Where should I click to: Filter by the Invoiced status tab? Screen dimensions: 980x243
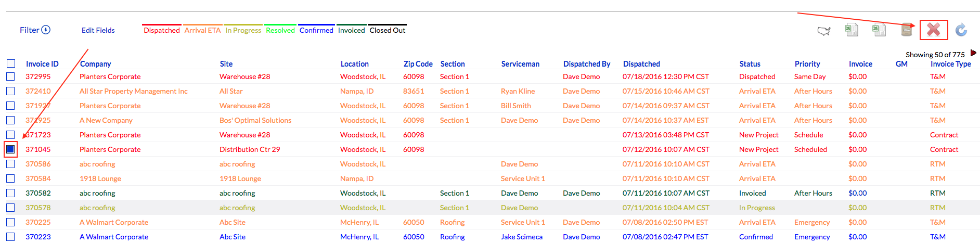pos(352,30)
